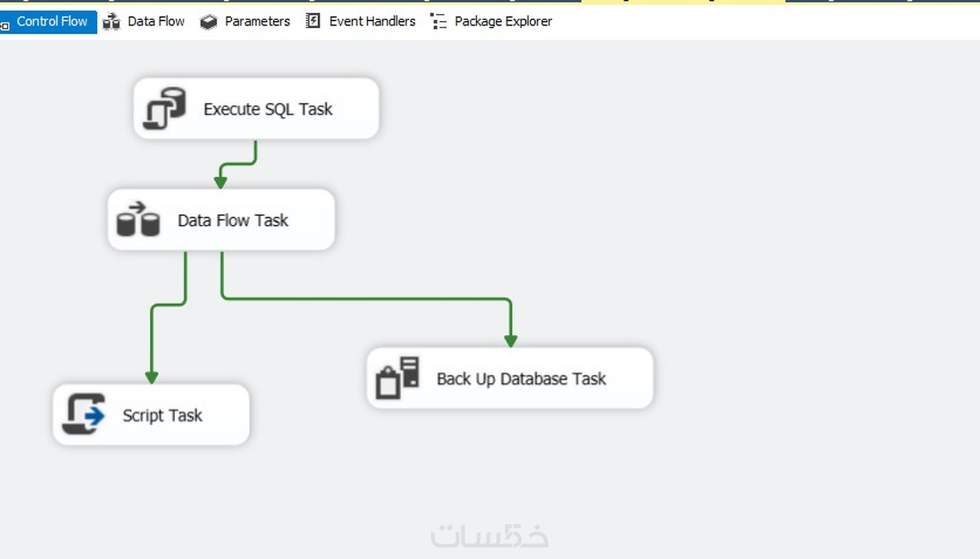Select the Execute SQL Task name text
980x559 pixels.
pos(267,109)
